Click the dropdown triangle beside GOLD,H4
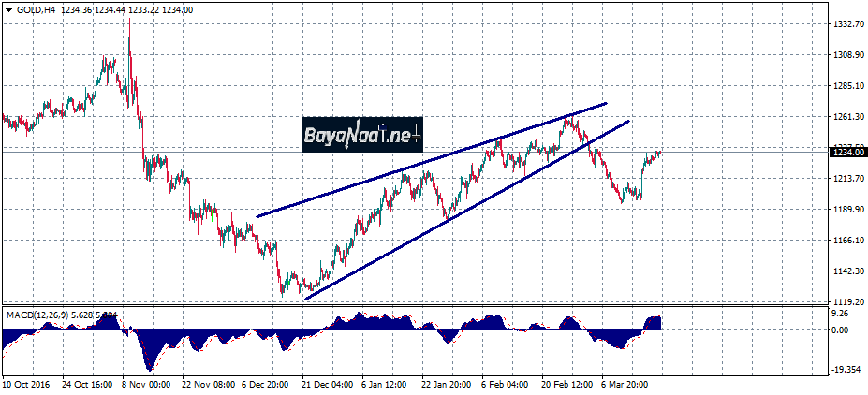The image size is (868, 395). click(x=7, y=9)
